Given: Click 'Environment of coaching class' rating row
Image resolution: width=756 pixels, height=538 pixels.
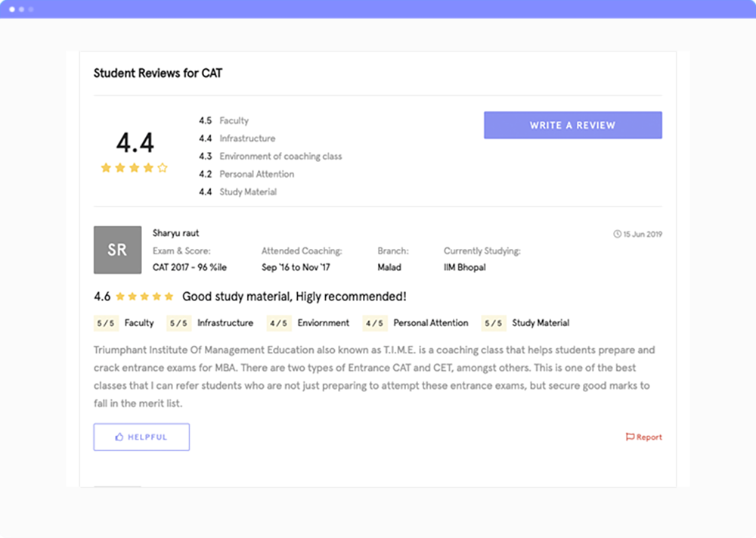Looking at the screenshot, I should 270,157.
